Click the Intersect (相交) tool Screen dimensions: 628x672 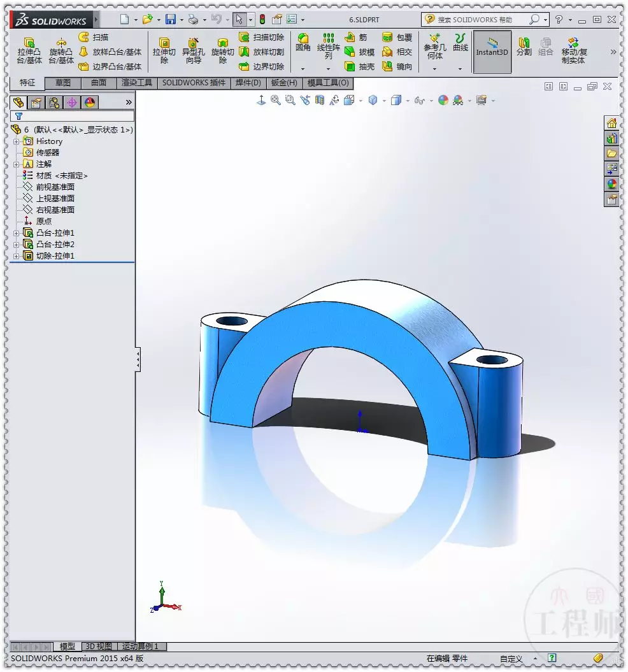point(397,52)
